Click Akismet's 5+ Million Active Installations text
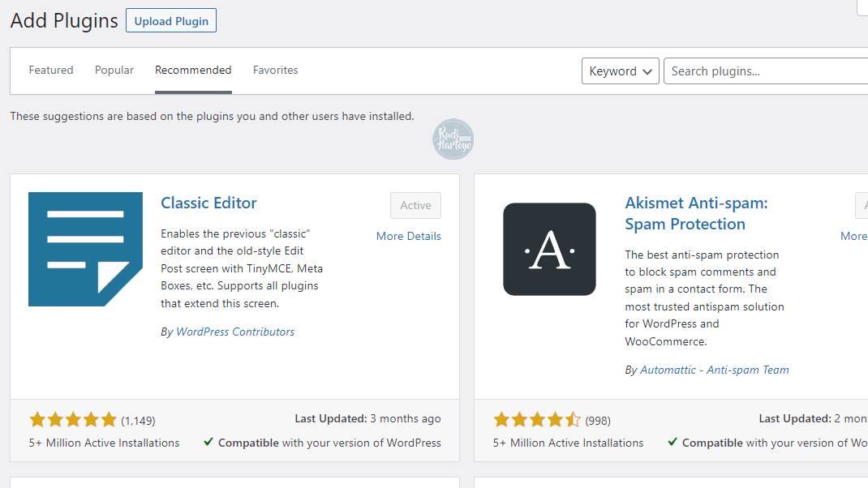This screenshot has width=868, height=488. coord(568,443)
